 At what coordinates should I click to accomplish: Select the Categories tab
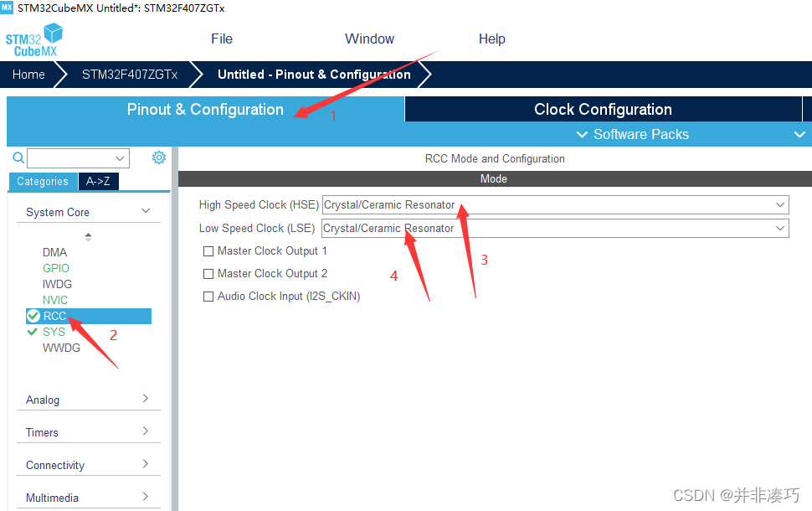point(43,182)
